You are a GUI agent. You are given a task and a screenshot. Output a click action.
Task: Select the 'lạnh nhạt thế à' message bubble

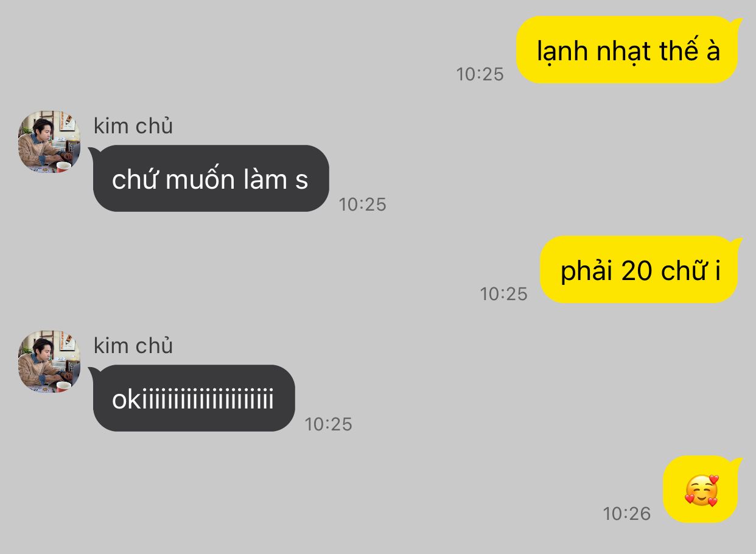628,50
